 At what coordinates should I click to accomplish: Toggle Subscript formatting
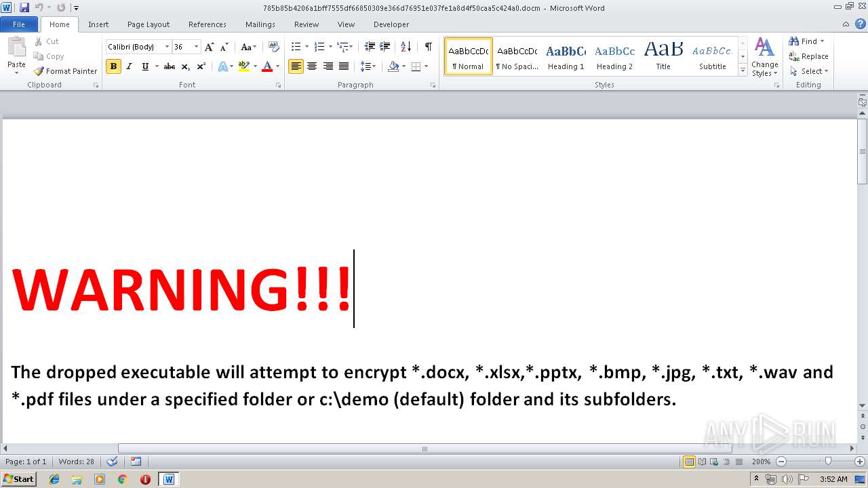coord(186,66)
